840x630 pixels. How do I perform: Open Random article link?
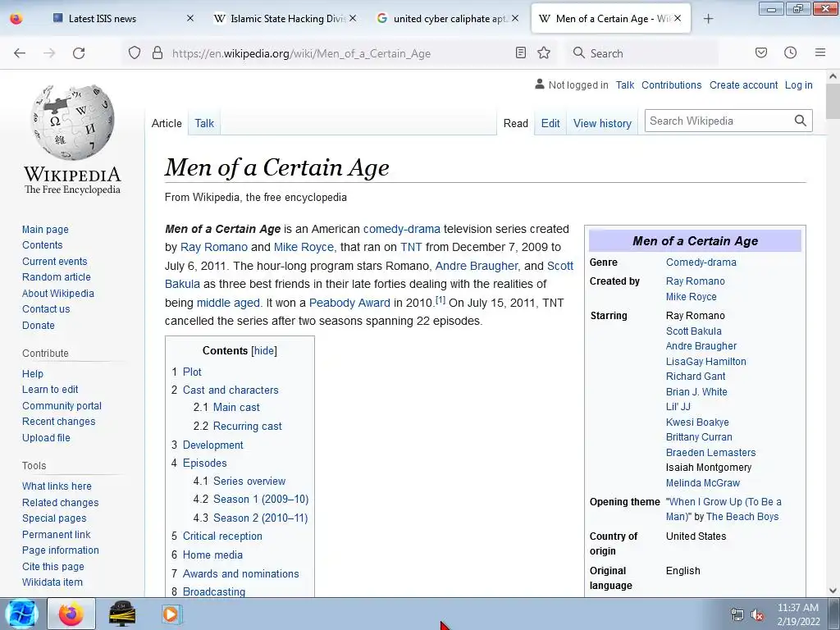[57, 277]
